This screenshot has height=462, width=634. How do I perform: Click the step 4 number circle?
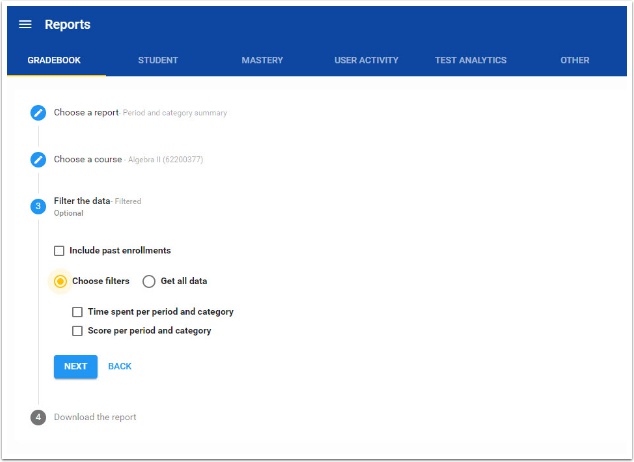click(x=38, y=417)
